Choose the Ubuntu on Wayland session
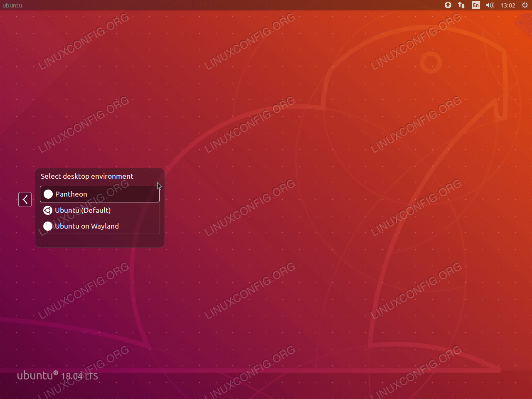The height and width of the screenshot is (399, 532). tap(100, 226)
